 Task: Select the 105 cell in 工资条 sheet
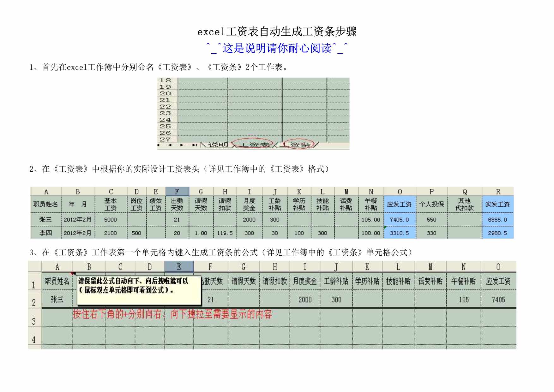pos(463,300)
